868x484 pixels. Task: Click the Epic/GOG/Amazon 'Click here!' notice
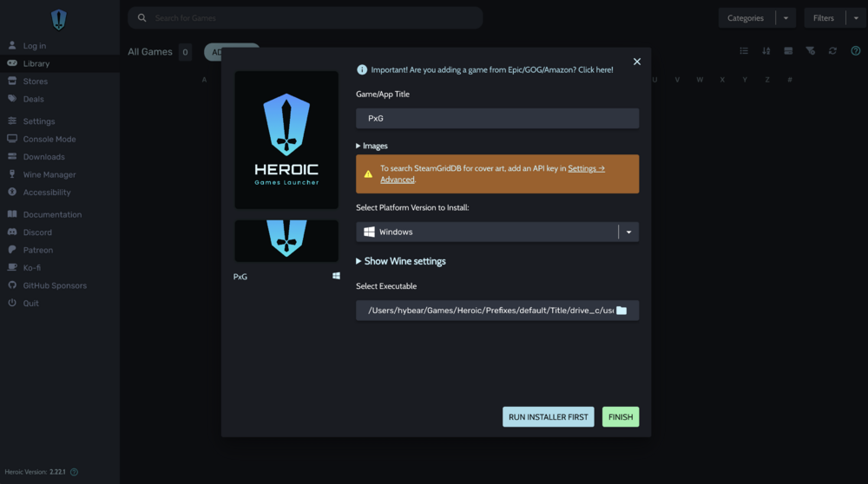(492, 69)
